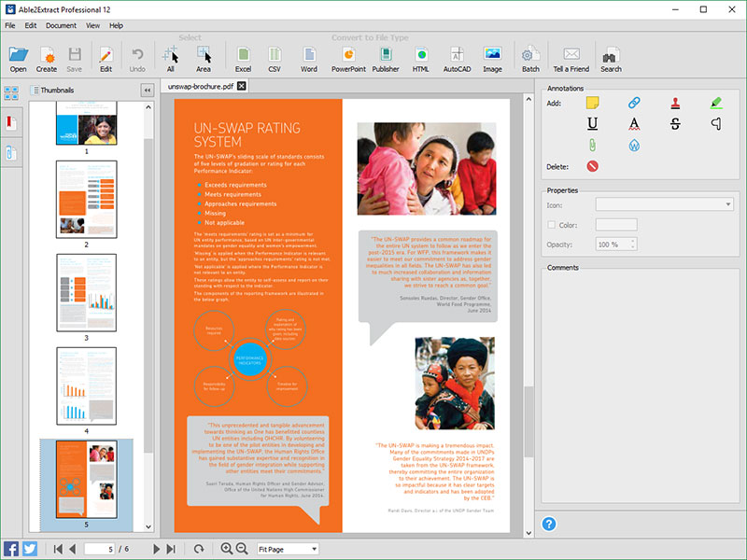Click the Open folder icon
747x560 pixels.
pyautogui.click(x=18, y=59)
